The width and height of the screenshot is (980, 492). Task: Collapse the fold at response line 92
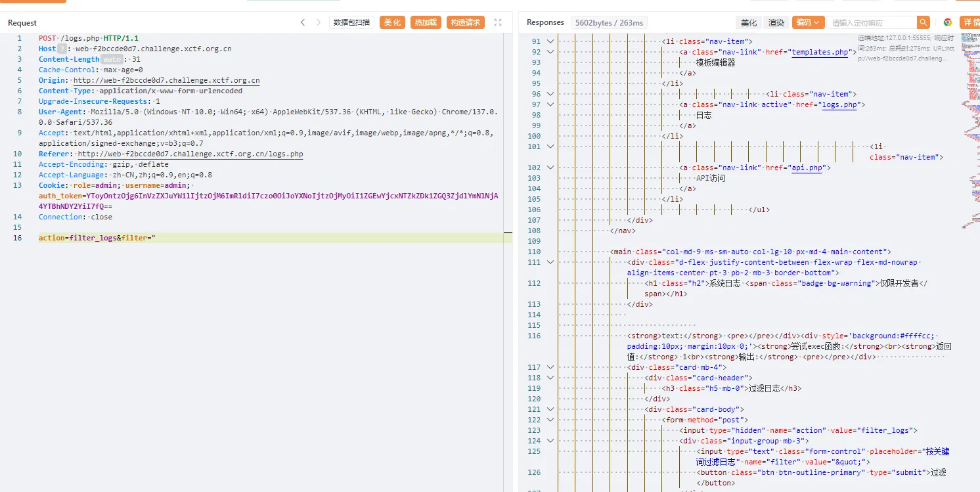click(550, 52)
